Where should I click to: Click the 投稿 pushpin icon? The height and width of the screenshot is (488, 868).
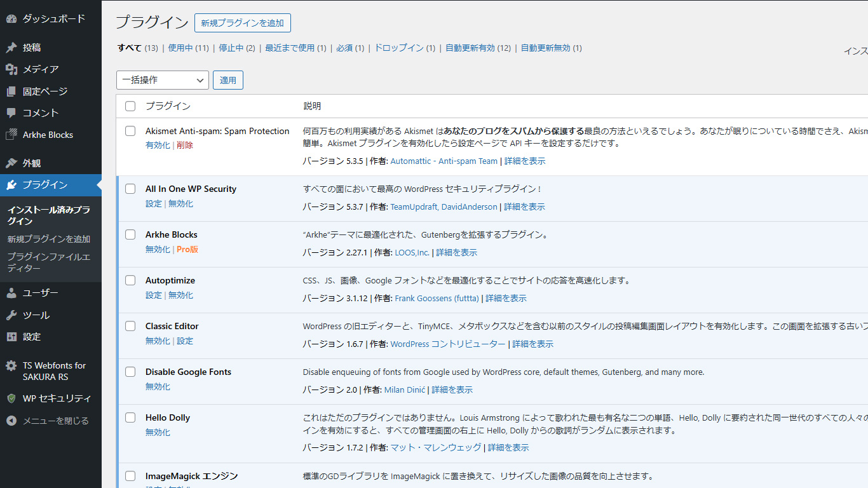pos(11,48)
